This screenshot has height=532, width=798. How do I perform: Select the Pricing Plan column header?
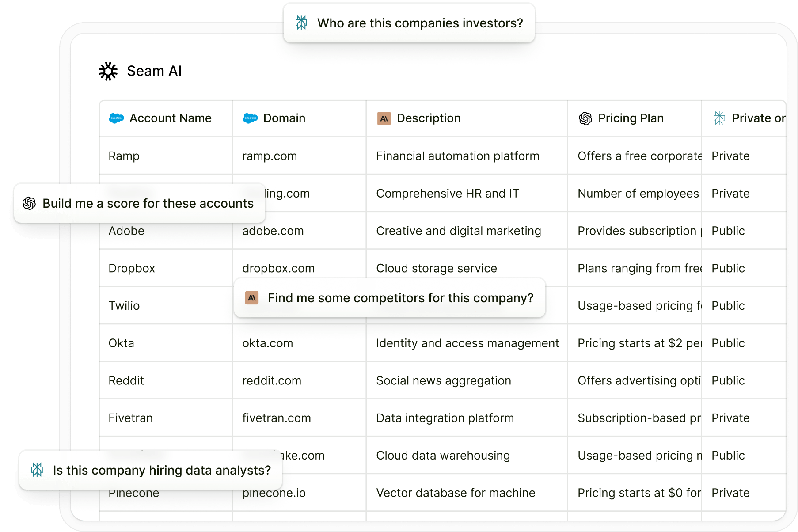tap(631, 118)
